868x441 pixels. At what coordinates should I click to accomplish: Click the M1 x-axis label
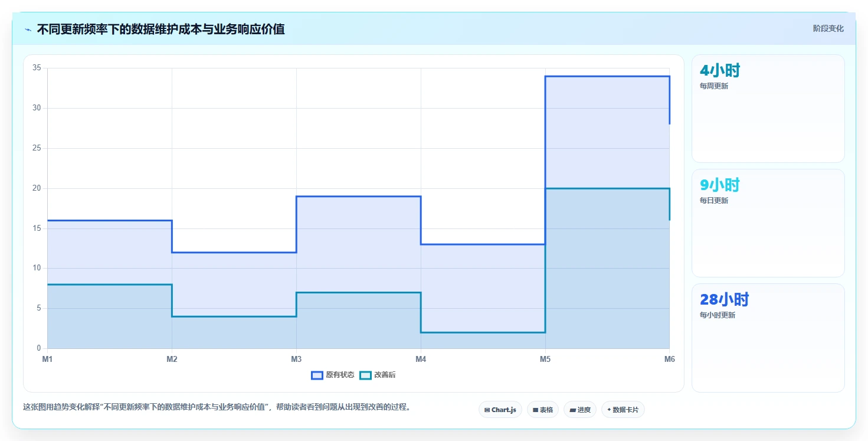click(x=47, y=359)
